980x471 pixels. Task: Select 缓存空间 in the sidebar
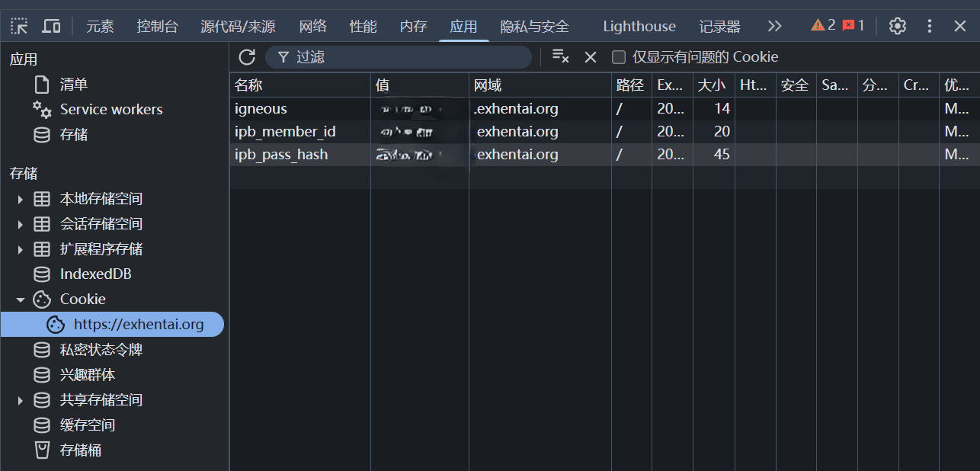click(88, 425)
